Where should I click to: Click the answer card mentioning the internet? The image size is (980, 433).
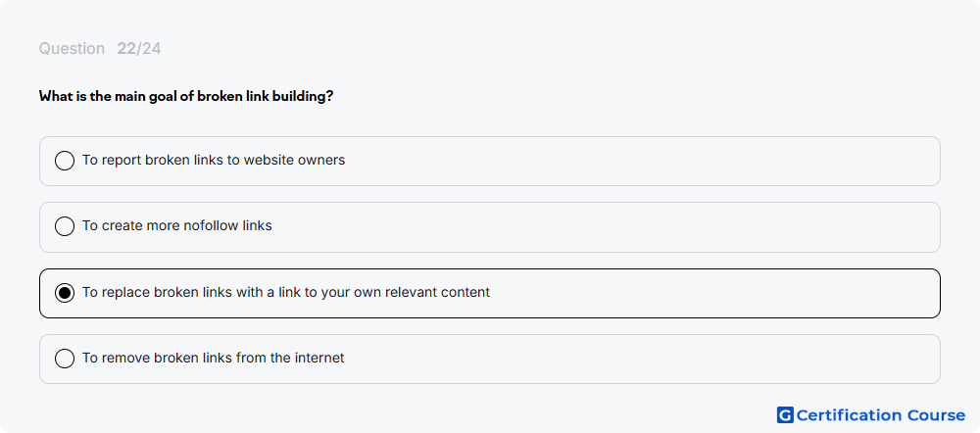(490, 360)
